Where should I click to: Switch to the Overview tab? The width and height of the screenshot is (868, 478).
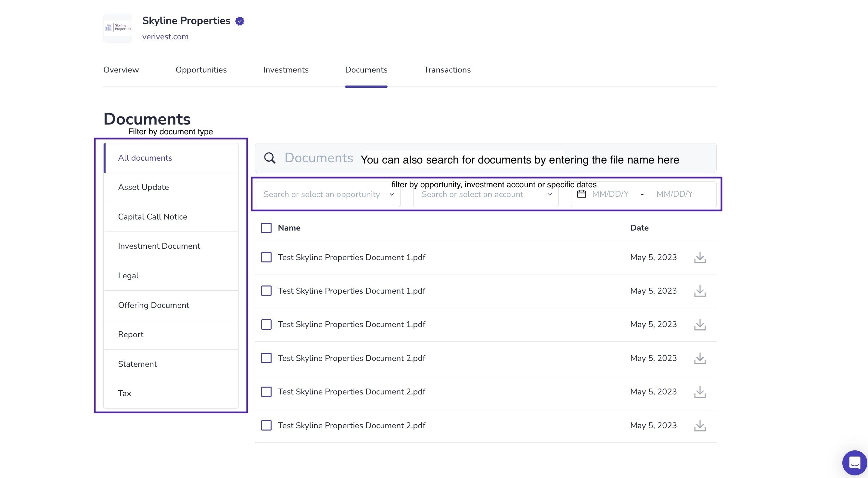121,70
